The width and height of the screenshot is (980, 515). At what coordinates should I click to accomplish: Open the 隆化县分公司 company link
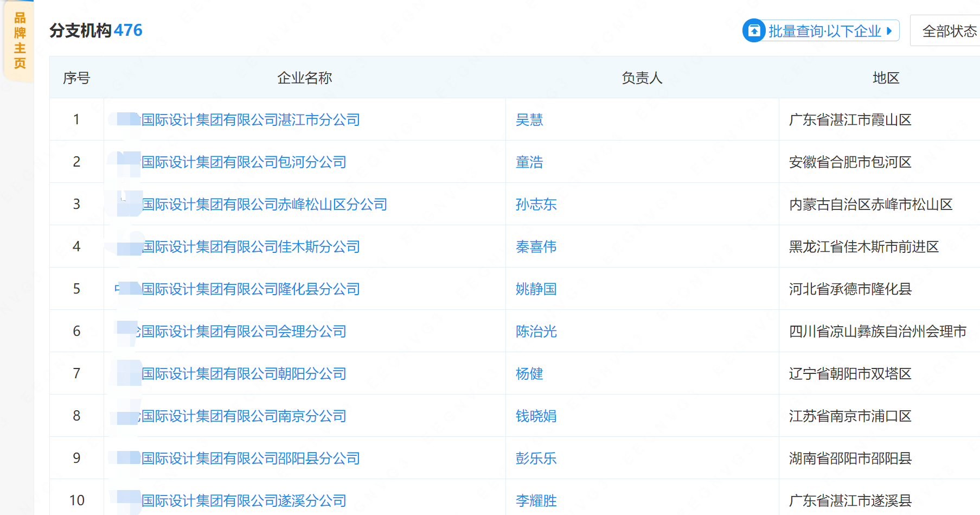coord(251,289)
